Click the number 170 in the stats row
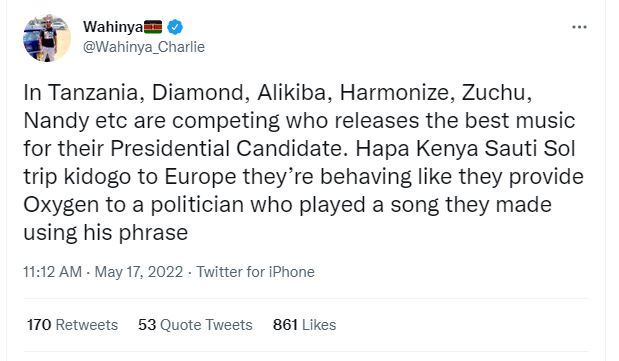Viewport: 619px width, 361px height. (39, 325)
